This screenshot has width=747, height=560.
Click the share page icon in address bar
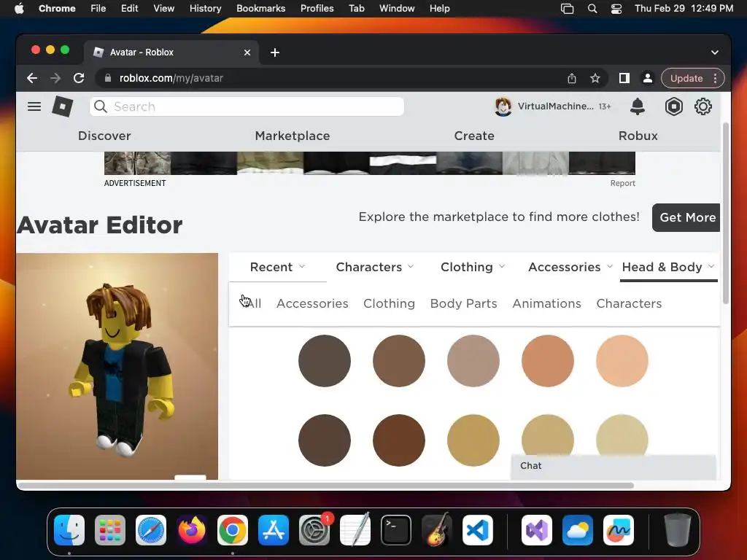pyautogui.click(x=572, y=78)
